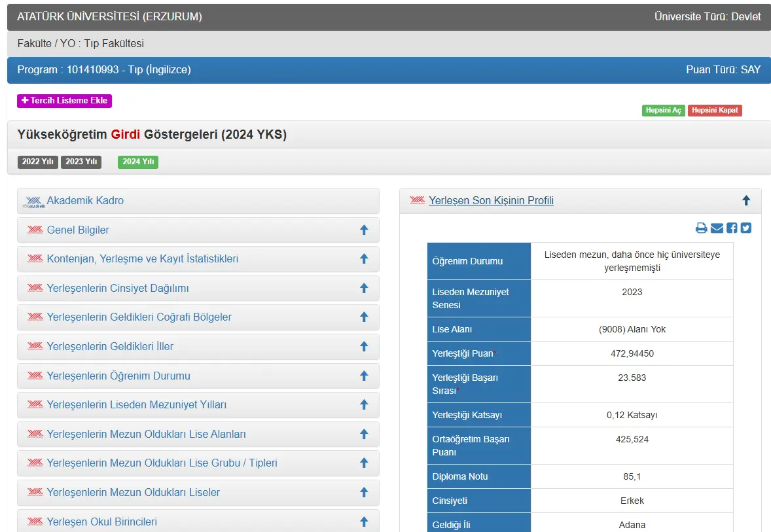This screenshot has height=532, width=771.
Task: Click YÖK Akademik logo beside Akademik Kadro
Action: 34,202
